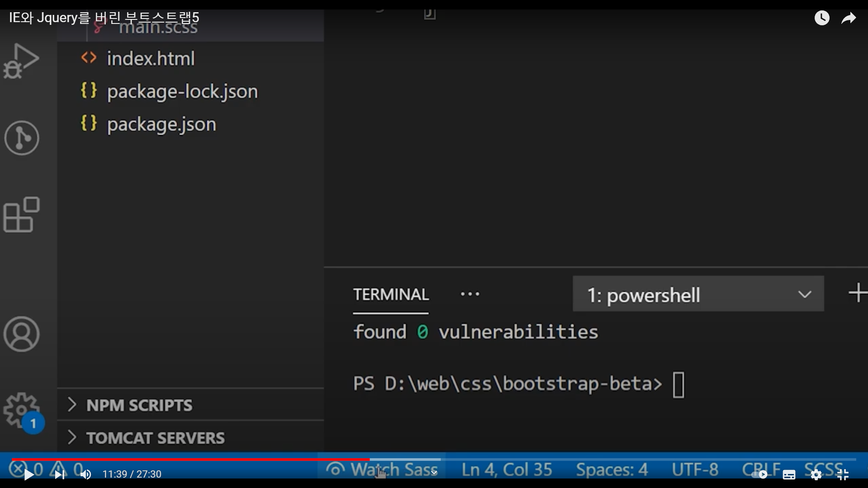Click the index.html file type icon
Viewport: 868px width, 488px height.
(x=89, y=58)
